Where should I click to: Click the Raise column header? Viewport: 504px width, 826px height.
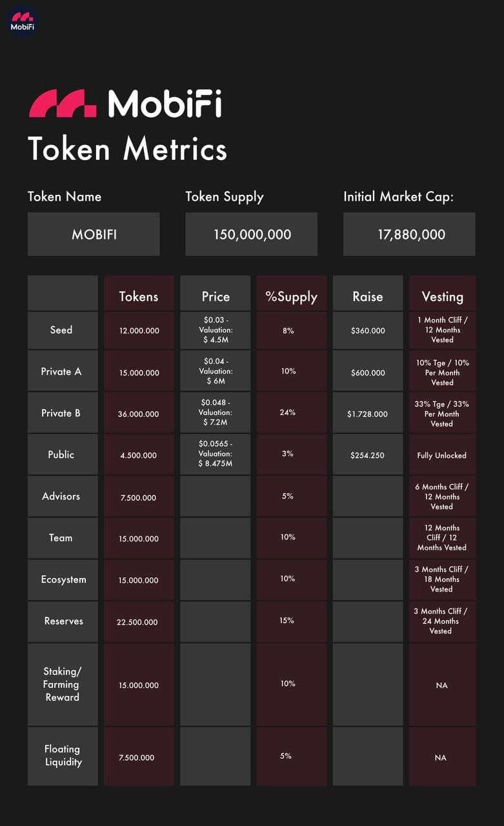pos(367,297)
